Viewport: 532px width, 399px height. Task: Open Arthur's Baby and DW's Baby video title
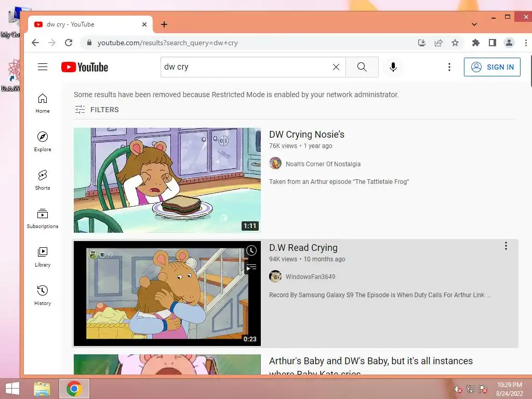(x=371, y=366)
